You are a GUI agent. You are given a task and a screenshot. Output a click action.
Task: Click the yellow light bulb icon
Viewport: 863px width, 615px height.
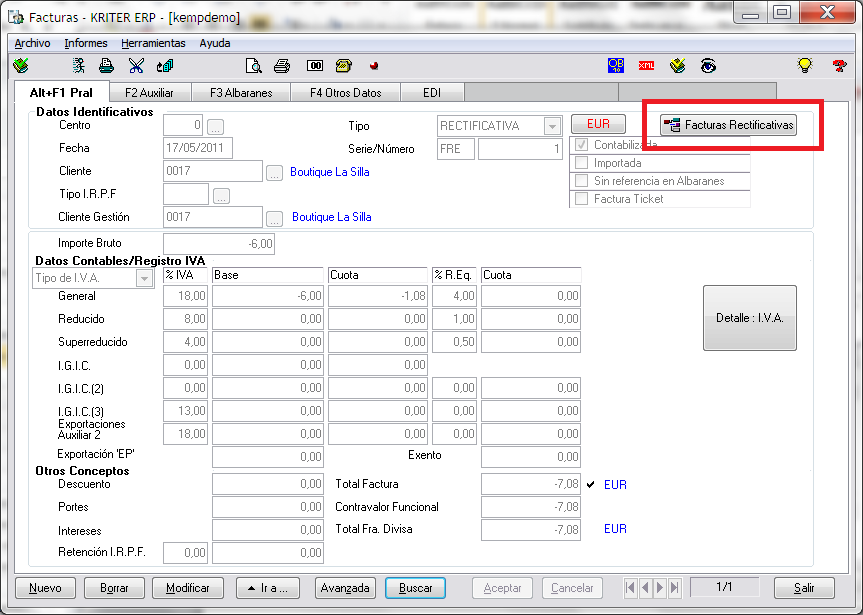click(x=805, y=66)
